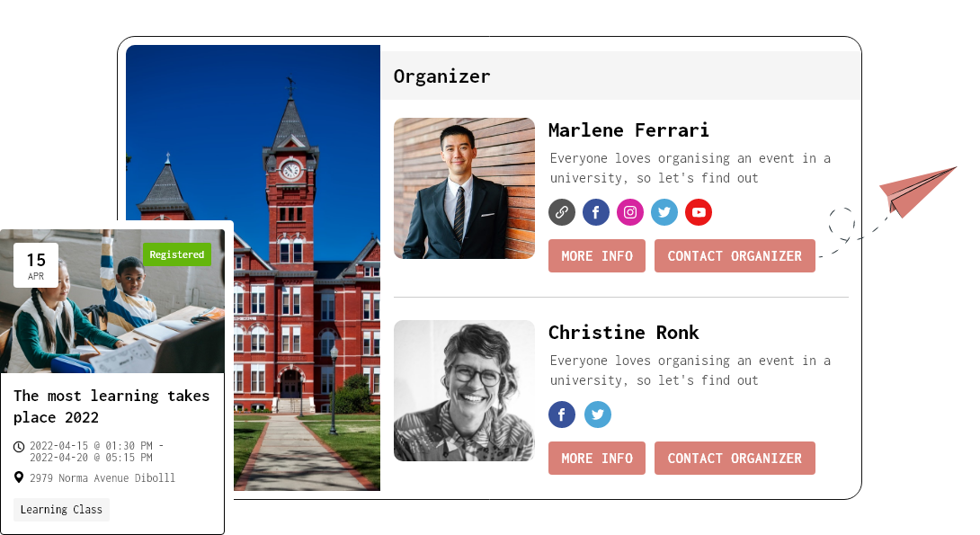Open Christine Ronk's name link

(x=623, y=333)
